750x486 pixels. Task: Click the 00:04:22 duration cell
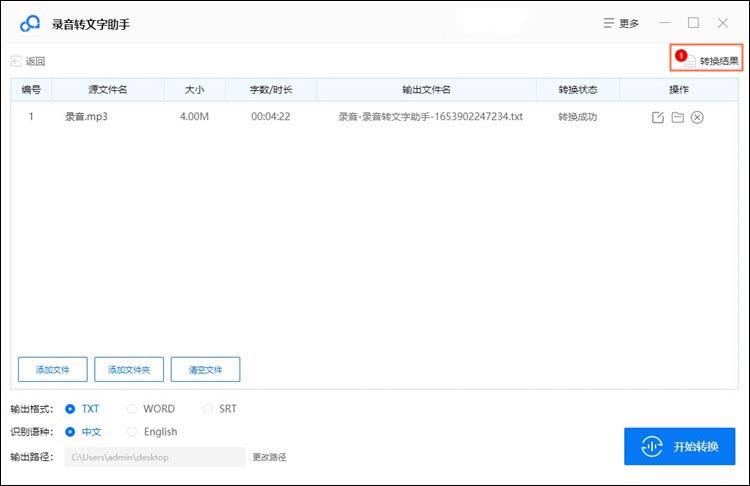pyautogui.click(x=271, y=117)
